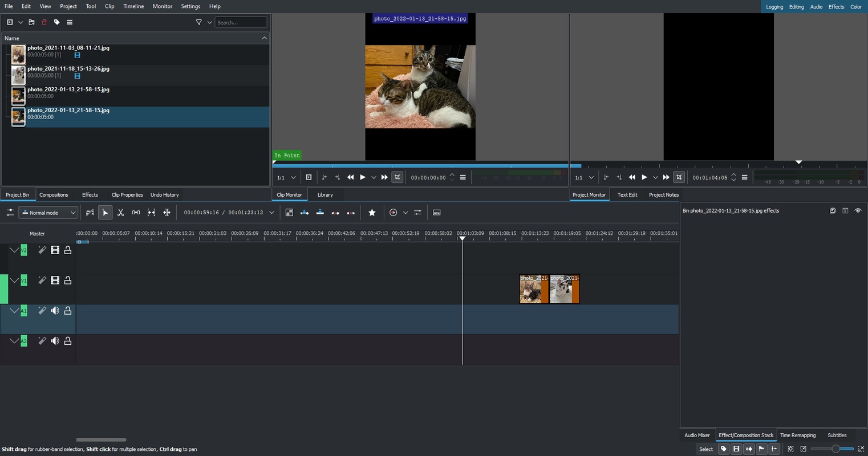Click the subtitle tool icon in timeline toolbar
This screenshot has height=456, width=868.
[436, 213]
